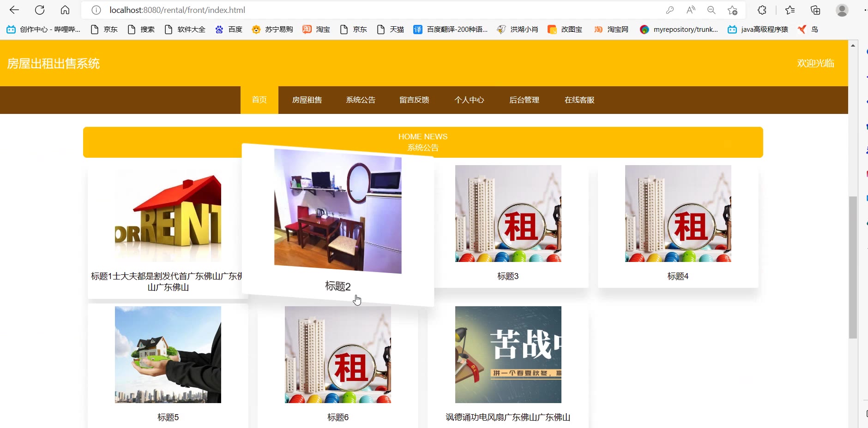The image size is (868, 428).
Task: Open the 后台管理 menu item
Action: click(524, 100)
